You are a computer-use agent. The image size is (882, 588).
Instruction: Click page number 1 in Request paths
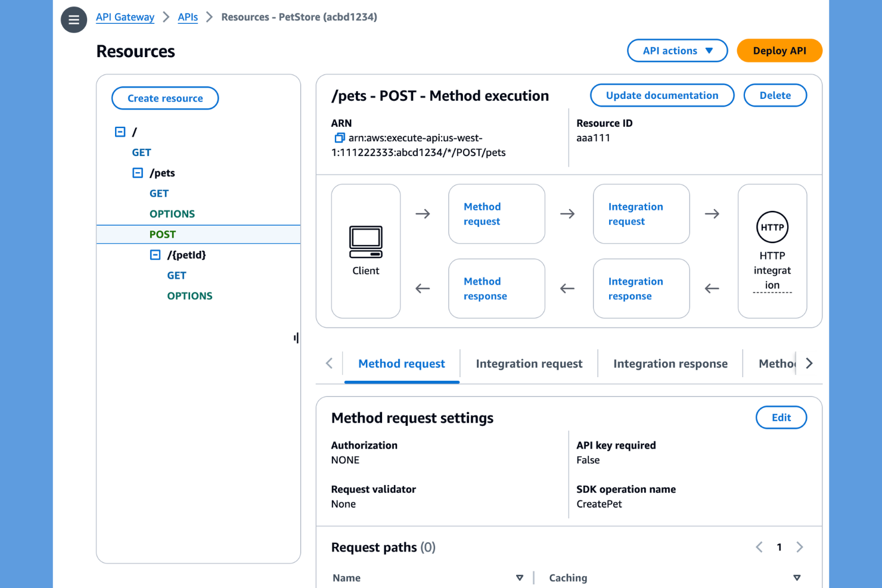coord(779,547)
